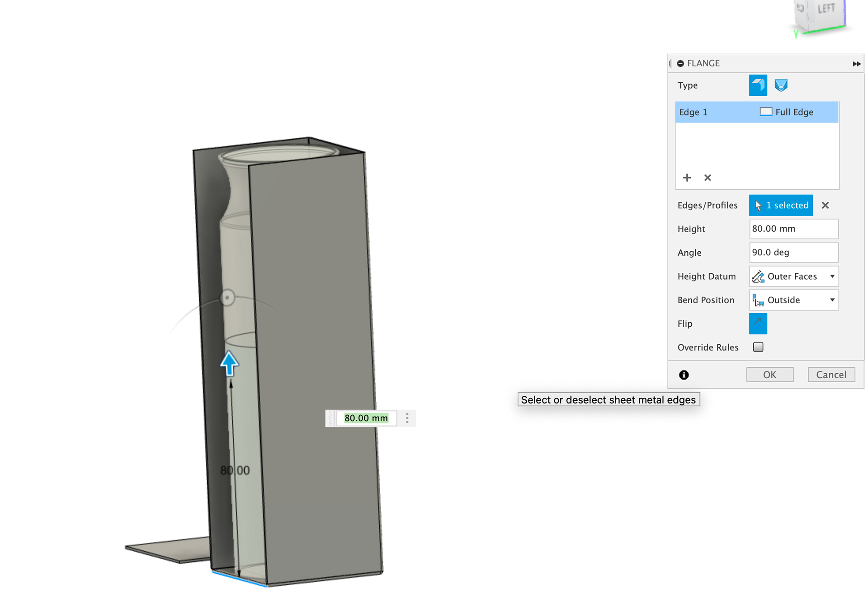Open the Full Edge extent option
The width and height of the screenshot is (868, 615).
click(x=787, y=112)
